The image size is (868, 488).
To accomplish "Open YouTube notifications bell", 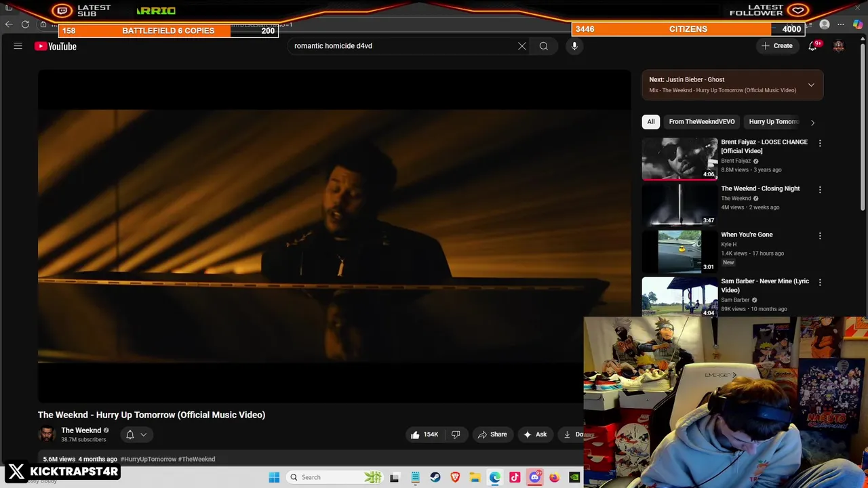I will point(812,46).
